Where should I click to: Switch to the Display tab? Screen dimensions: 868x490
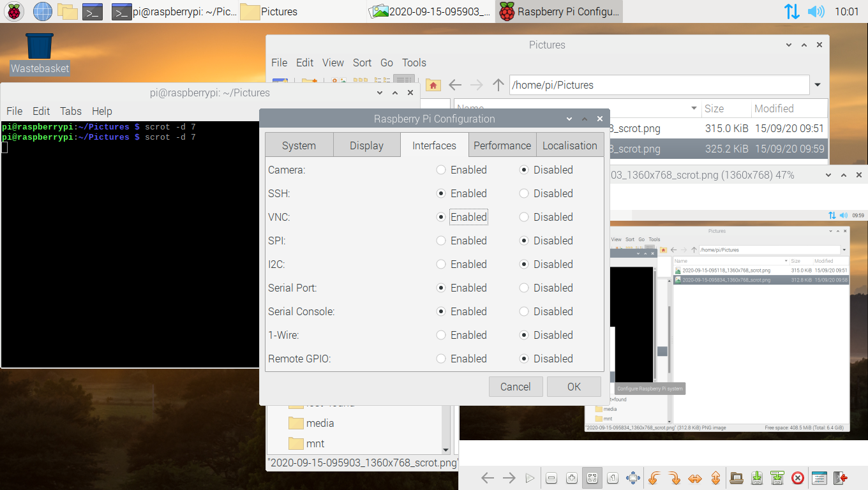(x=366, y=145)
